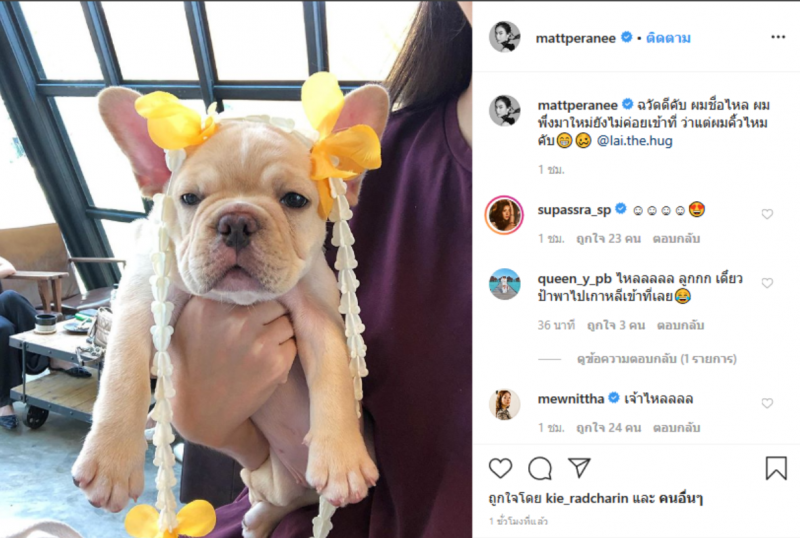Open the mattperanee header profile picture

[x=504, y=37]
